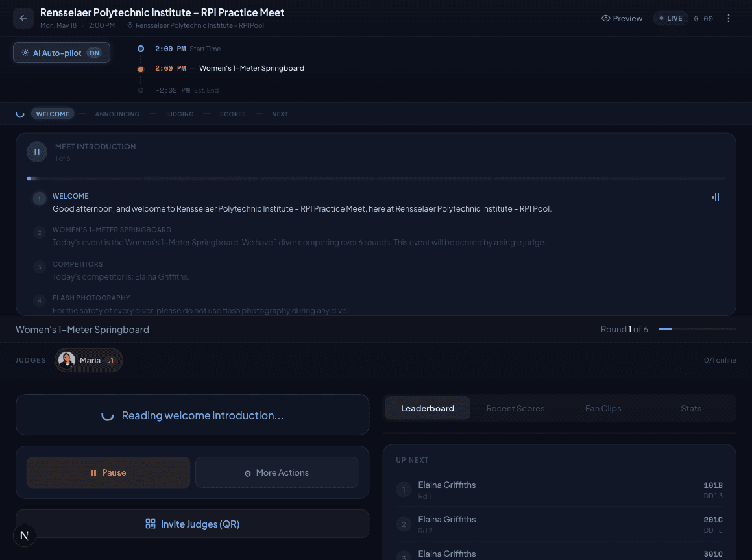Select the Women's 1-Meter Springboard timeline marker
752x560 pixels.
click(141, 69)
